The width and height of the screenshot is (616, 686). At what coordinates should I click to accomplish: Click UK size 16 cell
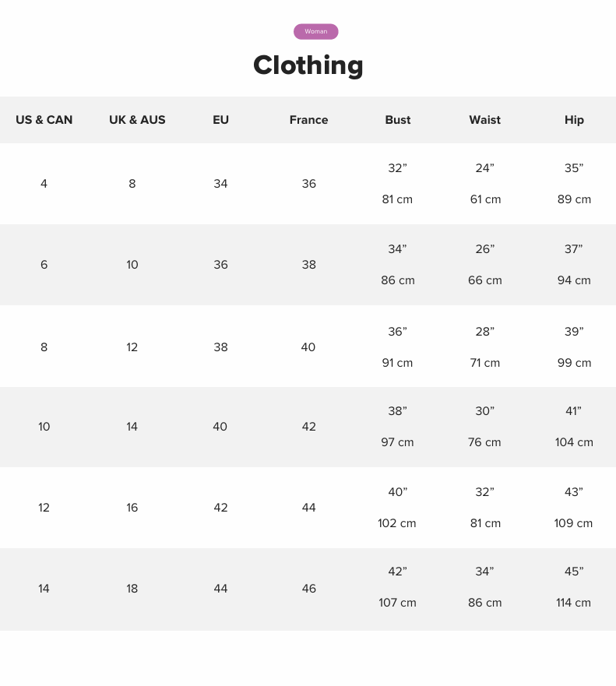click(x=132, y=508)
